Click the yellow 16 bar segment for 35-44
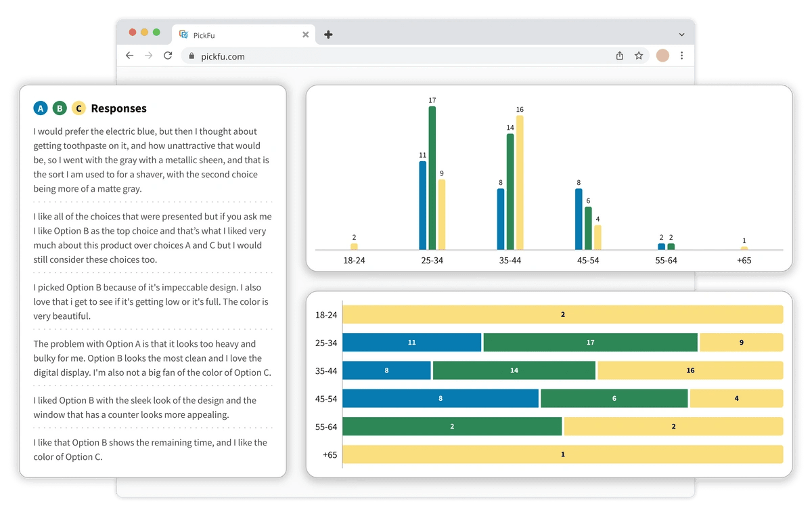This screenshot has height=516, width=812. point(690,370)
